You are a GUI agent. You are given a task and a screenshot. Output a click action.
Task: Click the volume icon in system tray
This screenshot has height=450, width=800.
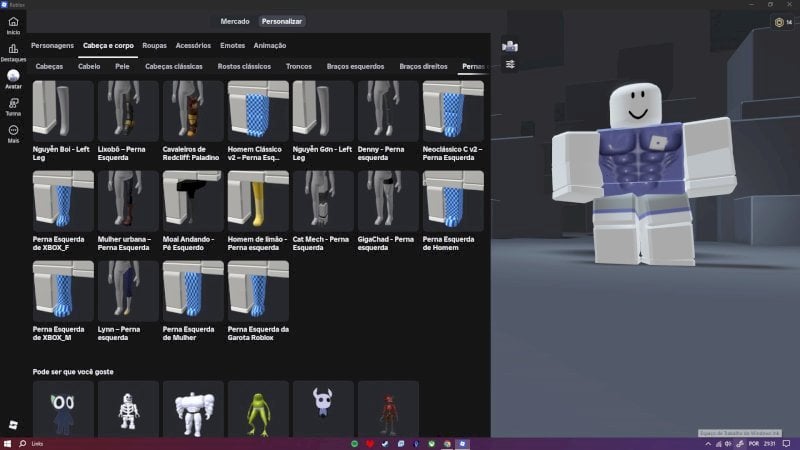click(x=729, y=444)
